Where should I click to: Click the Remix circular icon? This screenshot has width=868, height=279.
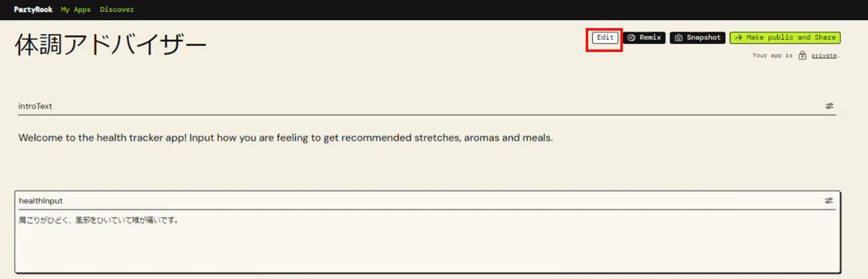[x=631, y=38]
